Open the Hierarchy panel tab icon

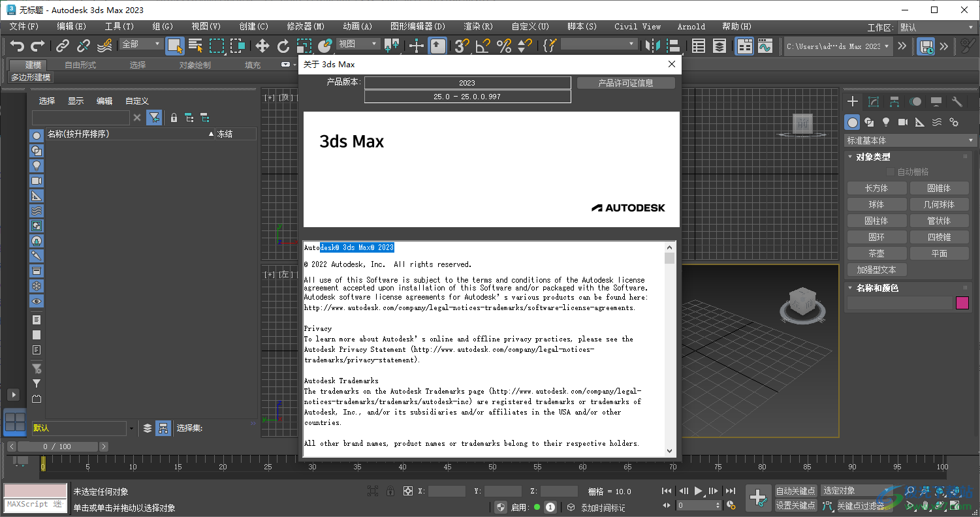tap(894, 102)
